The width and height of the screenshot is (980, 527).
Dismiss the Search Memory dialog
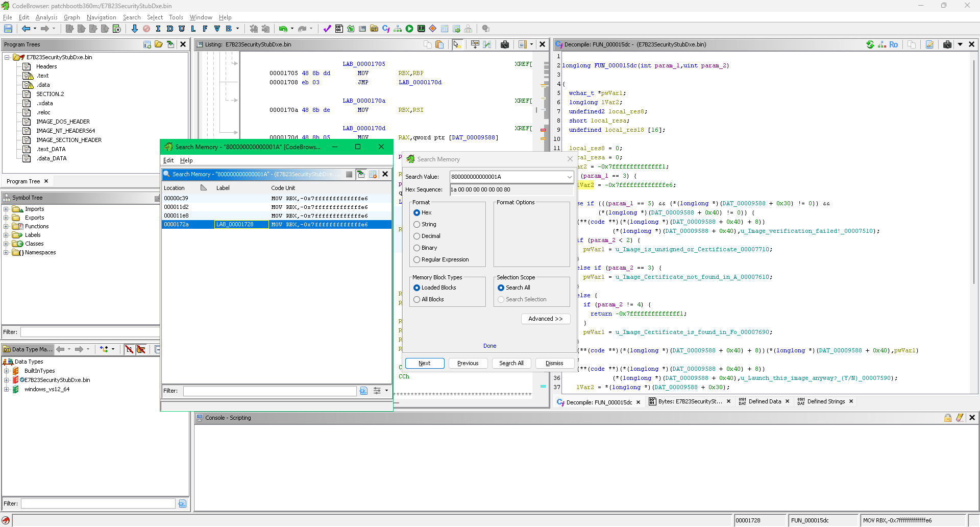tap(555, 363)
